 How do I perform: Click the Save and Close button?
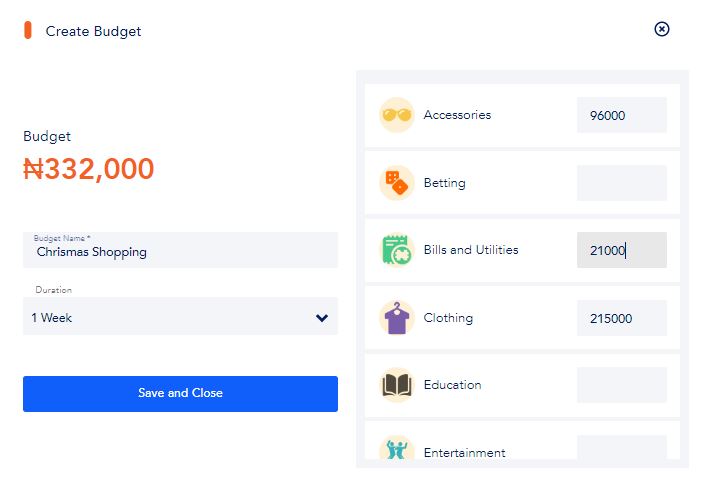pos(180,393)
